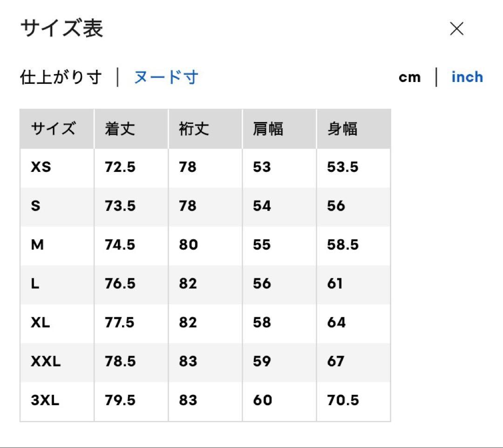Screen dimensions: 503x448
Task: Select the S size row label
Action: coord(35,206)
